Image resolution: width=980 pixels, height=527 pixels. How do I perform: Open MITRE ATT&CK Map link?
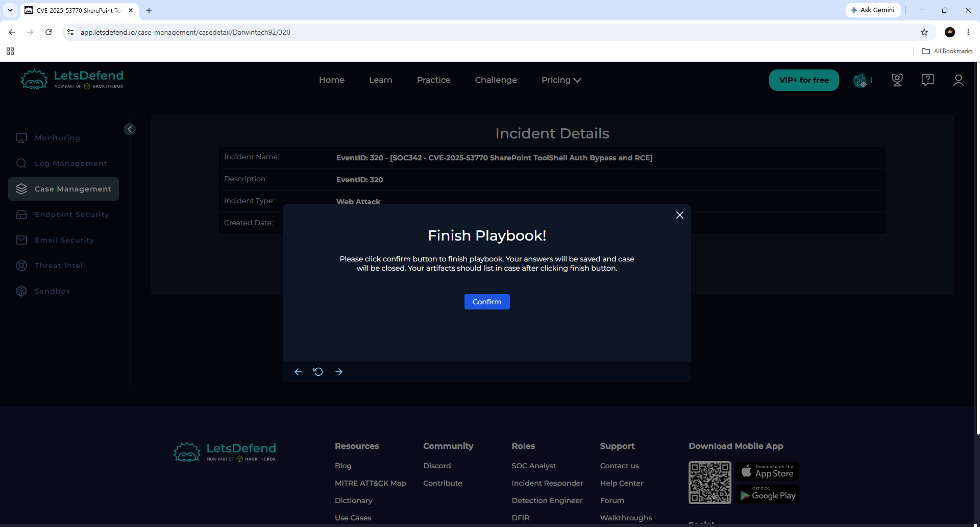370,483
